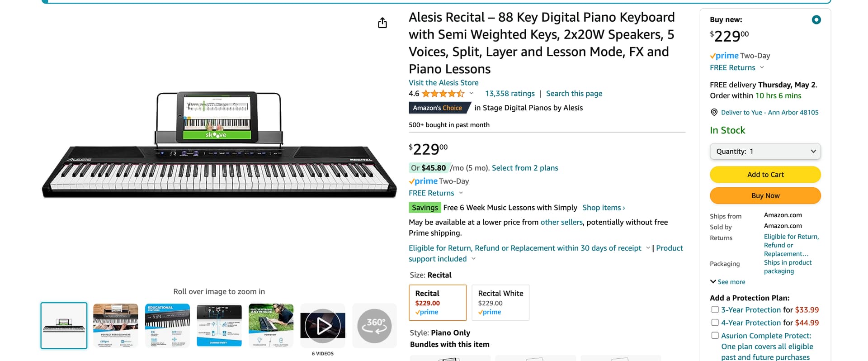The height and width of the screenshot is (361, 868).
Task: Open the Quantity dropdown
Action: point(765,152)
